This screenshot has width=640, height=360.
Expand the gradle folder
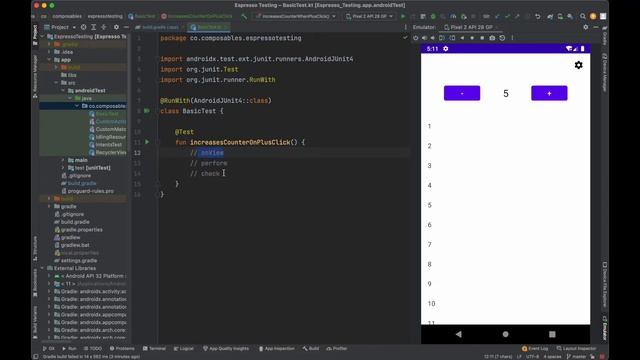(49, 207)
